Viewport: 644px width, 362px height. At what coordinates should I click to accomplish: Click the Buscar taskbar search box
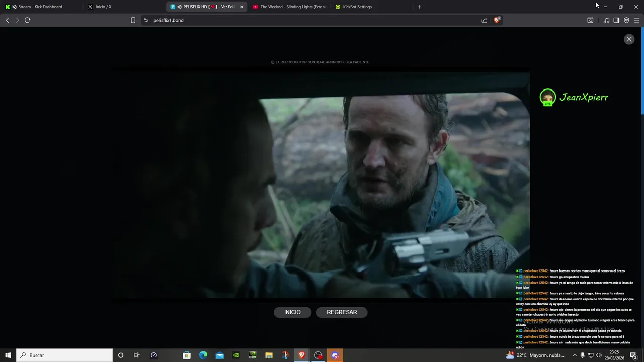pos(64,355)
